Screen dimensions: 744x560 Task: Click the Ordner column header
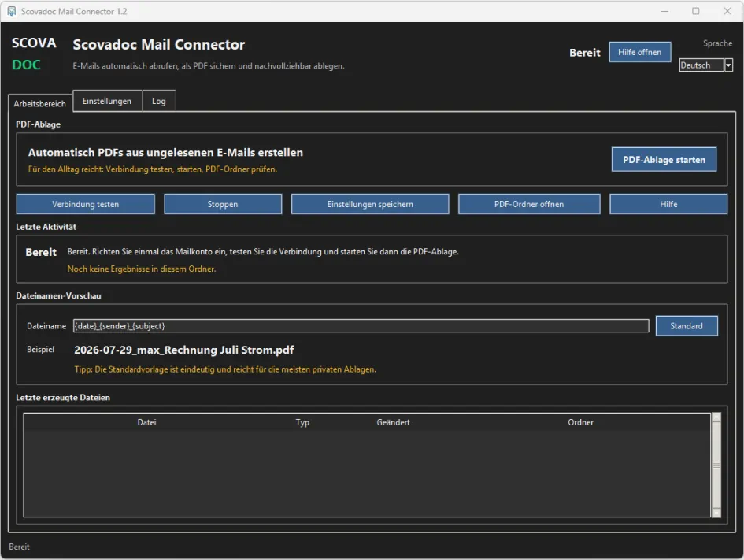580,422
